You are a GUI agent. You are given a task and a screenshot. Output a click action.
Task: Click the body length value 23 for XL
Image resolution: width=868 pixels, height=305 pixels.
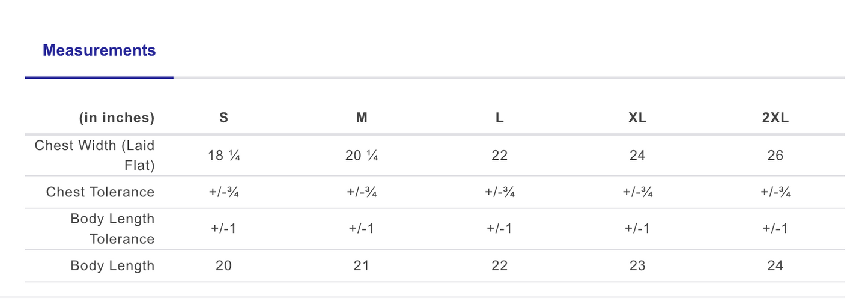(x=637, y=266)
